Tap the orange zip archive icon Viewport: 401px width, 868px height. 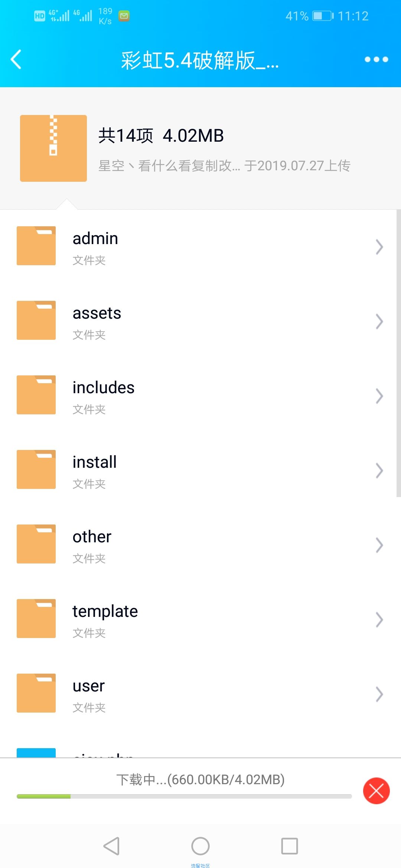point(53,148)
